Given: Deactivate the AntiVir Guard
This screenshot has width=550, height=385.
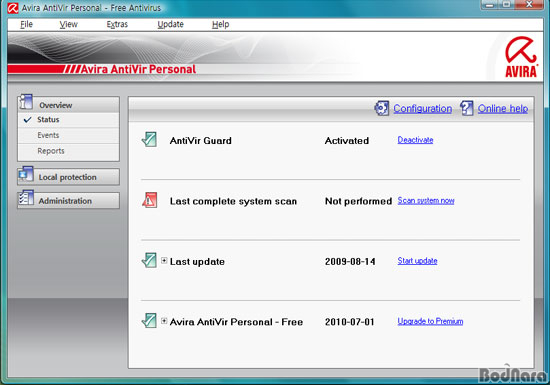Looking at the screenshot, I should [x=415, y=140].
